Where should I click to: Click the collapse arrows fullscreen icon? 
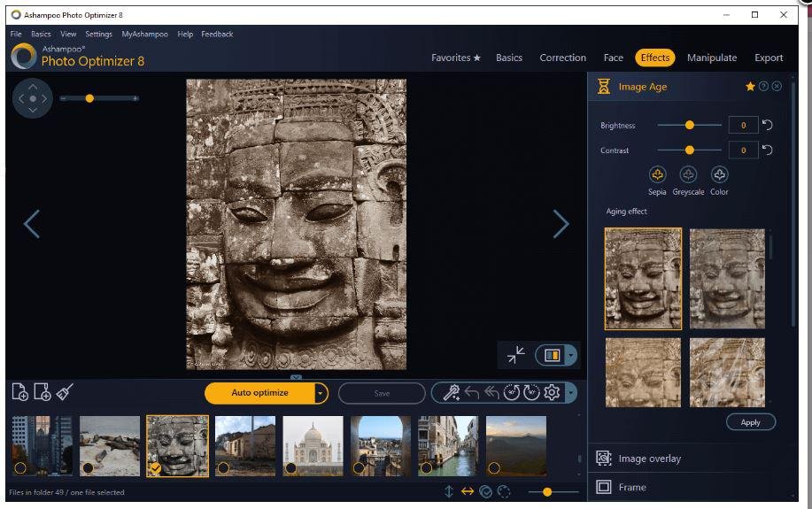coord(516,355)
